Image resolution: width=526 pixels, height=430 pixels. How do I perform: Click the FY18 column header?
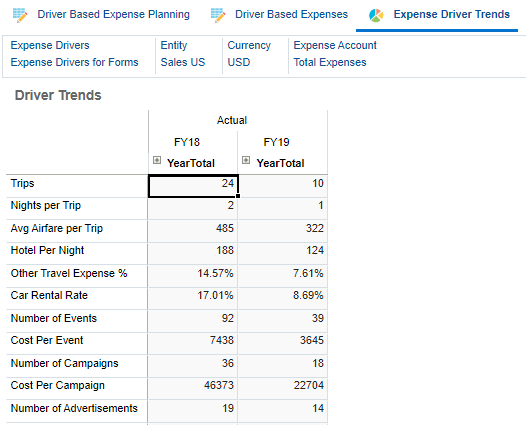coord(187,142)
